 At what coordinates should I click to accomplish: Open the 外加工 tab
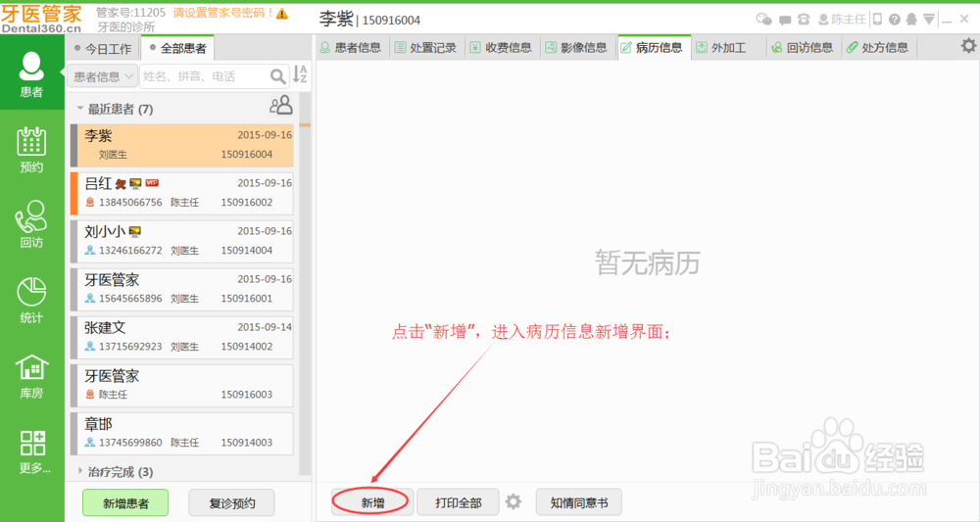[x=728, y=47]
